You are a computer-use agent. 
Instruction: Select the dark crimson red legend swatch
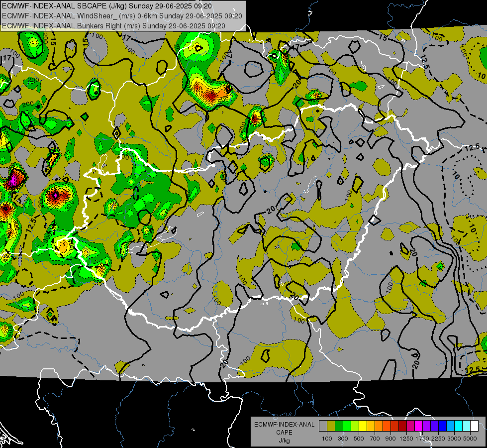tap(403, 426)
